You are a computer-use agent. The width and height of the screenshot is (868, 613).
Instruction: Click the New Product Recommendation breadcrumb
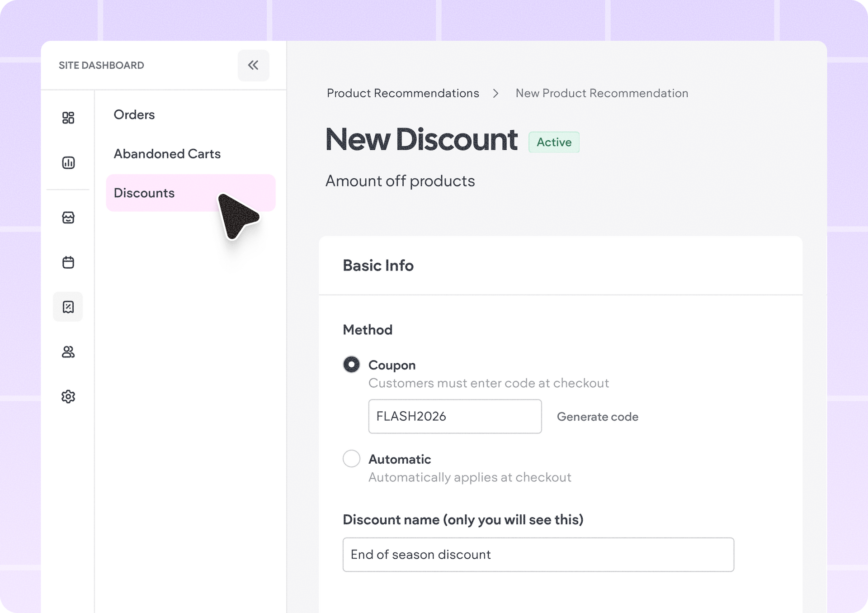click(602, 93)
